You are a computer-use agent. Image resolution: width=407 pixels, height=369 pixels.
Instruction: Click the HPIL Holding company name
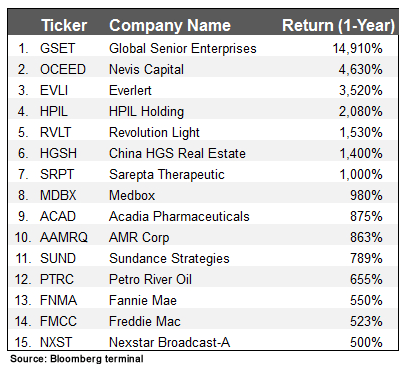tap(146, 112)
